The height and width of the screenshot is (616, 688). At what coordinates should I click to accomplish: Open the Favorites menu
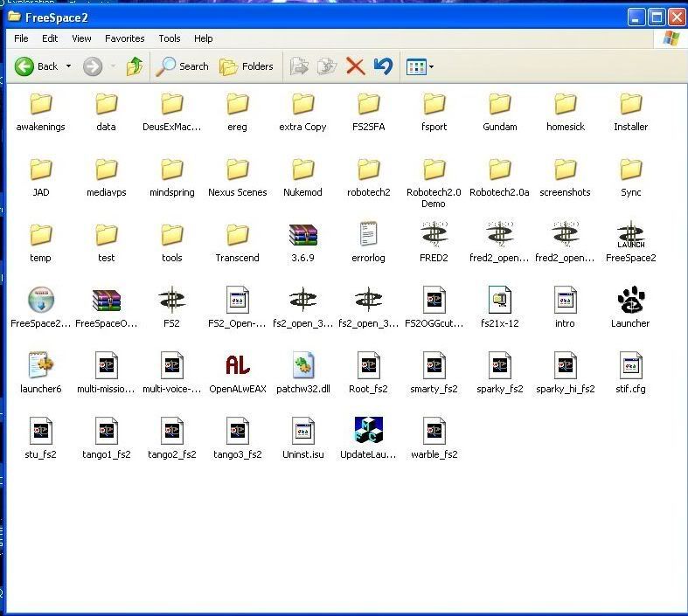[125, 38]
